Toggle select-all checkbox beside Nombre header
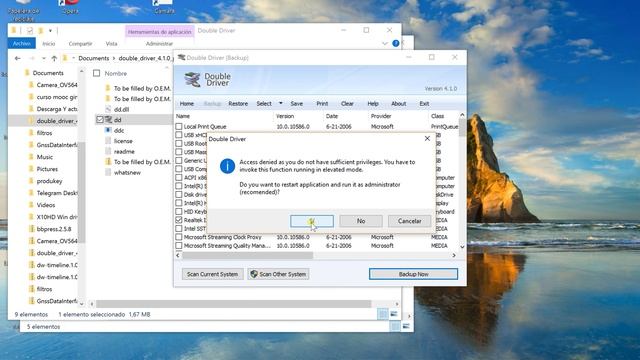640x360 pixels. coord(96,73)
